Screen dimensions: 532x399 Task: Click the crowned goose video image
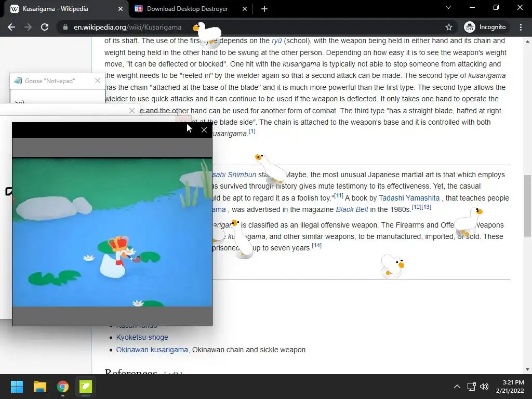click(112, 232)
